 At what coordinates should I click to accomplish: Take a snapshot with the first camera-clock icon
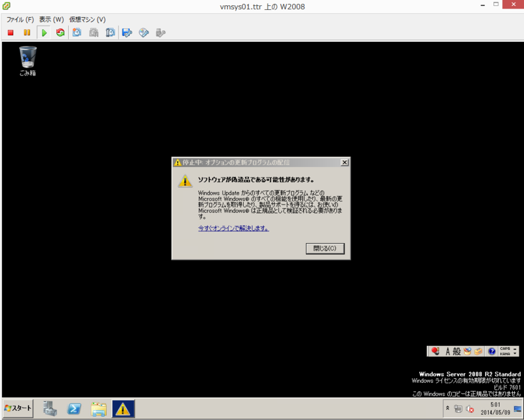[77, 33]
